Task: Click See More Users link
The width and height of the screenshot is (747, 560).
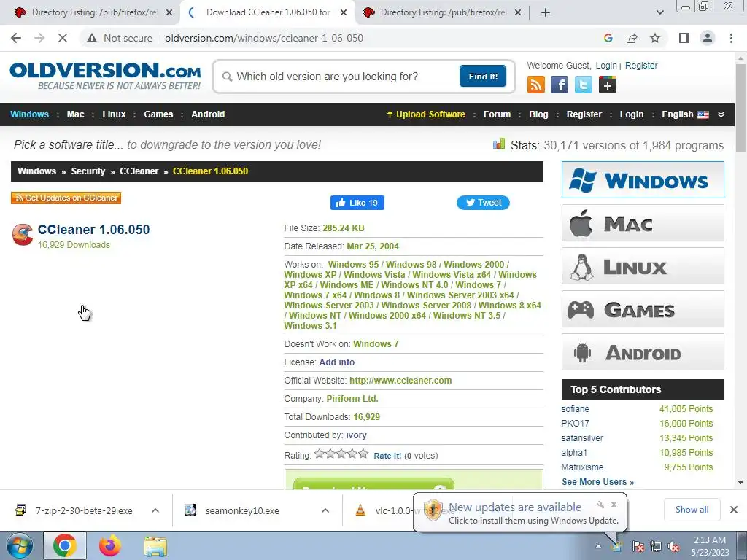Action: [x=598, y=482]
